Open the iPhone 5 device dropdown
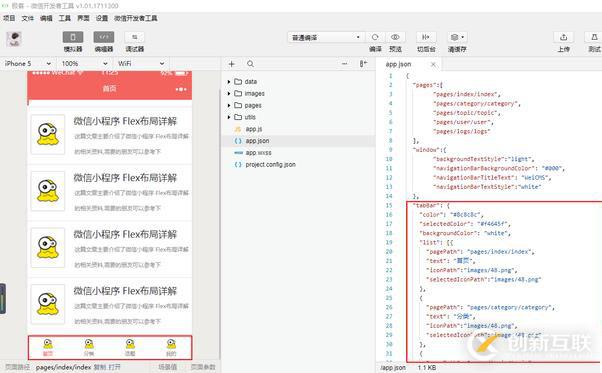The width and height of the screenshot is (602, 373). pos(28,64)
